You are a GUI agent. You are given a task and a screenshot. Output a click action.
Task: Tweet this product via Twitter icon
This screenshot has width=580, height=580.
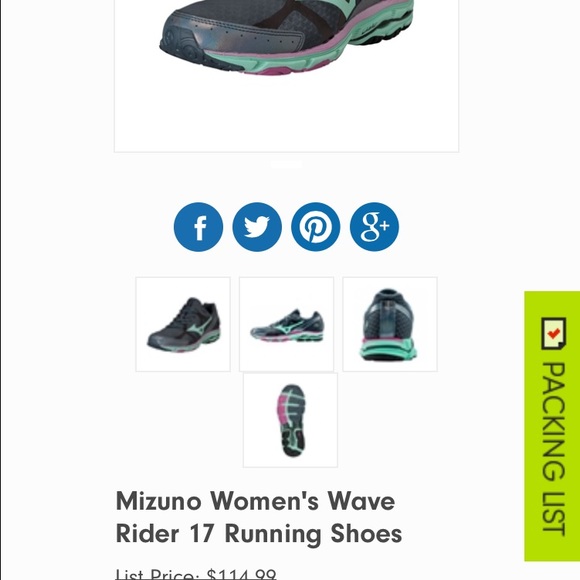pos(257,227)
